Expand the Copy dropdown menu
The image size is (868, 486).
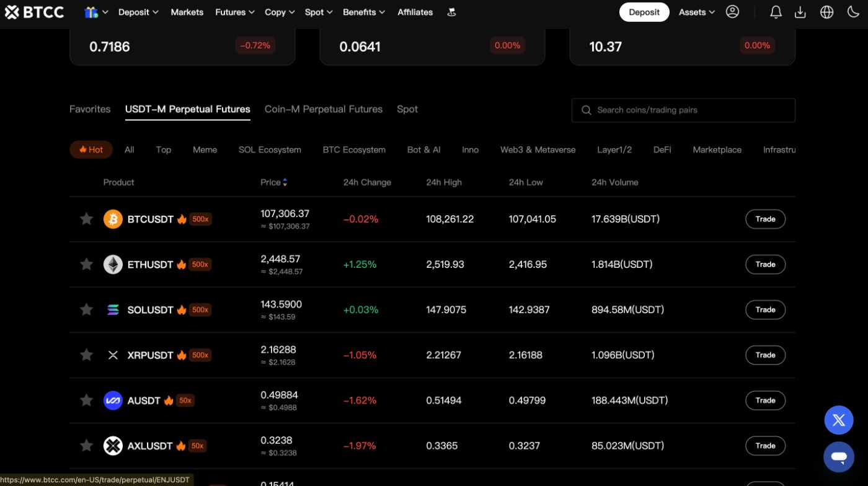tap(280, 12)
